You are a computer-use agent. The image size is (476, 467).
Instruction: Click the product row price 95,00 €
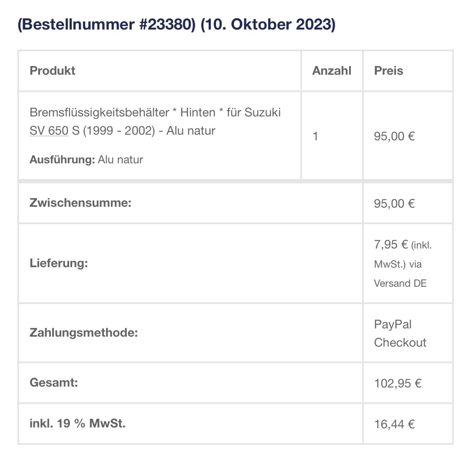click(x=394, y=136)
